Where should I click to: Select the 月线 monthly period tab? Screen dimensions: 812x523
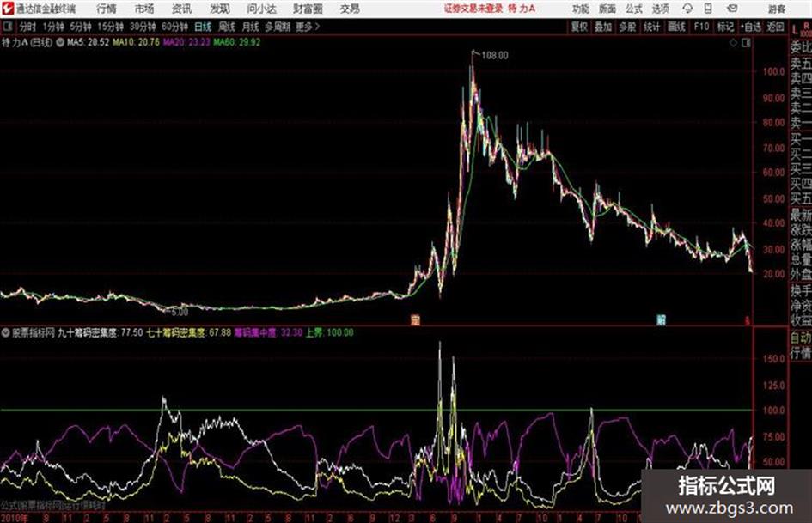pos(250,27)
